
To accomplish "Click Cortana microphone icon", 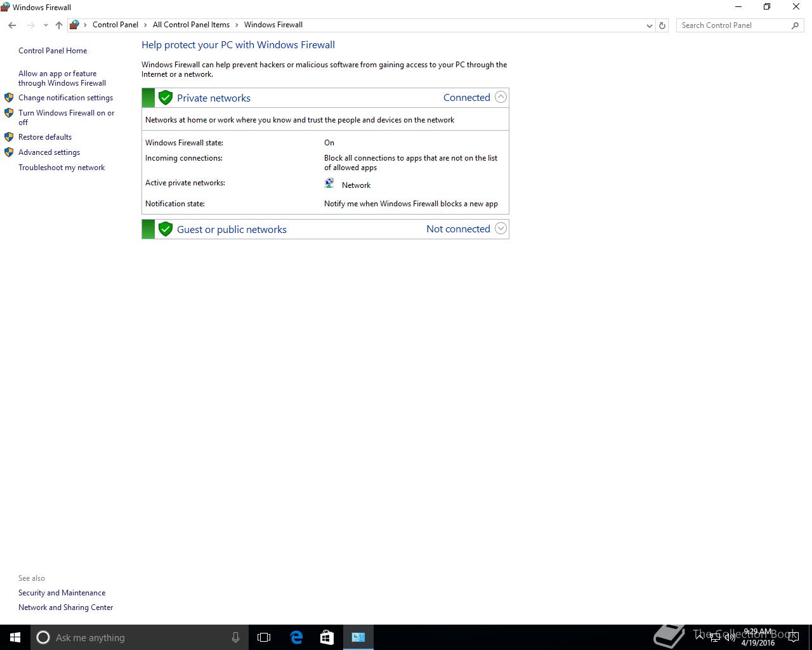I will point(235,637).
